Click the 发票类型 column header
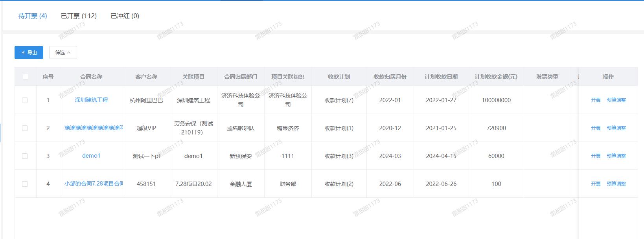Screen dimensions: 644x239 click(547, 77)
